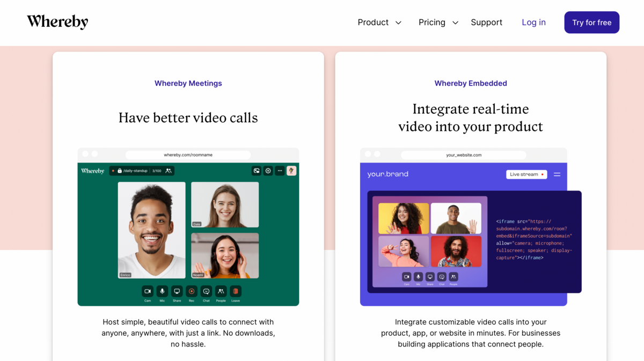Click the 'Have better video calls' heading
The image size is (644, 361).
click(188, 117)
